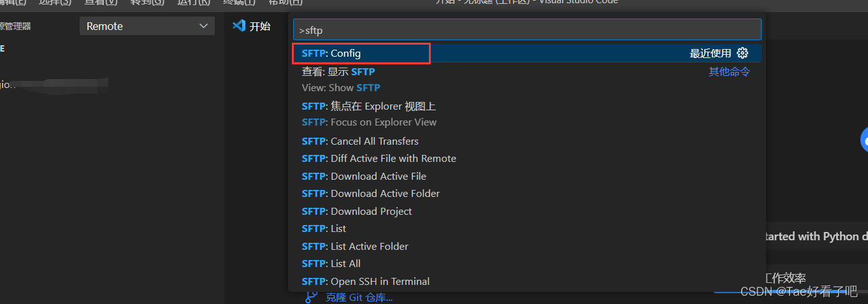This screenshot has width=868, height=304.
Task: Click the VS Code logo on 开始 tab
Action: click(x=239, y=26)
